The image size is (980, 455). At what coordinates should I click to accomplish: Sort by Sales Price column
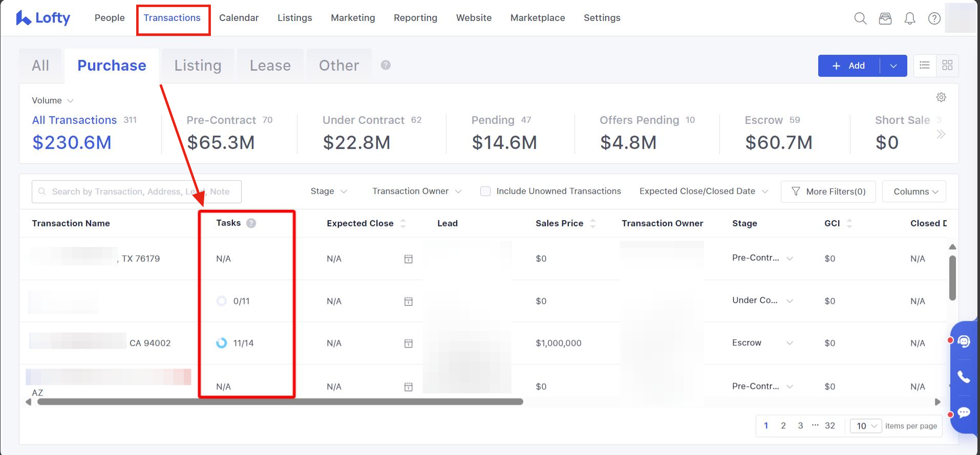[592, 223]
